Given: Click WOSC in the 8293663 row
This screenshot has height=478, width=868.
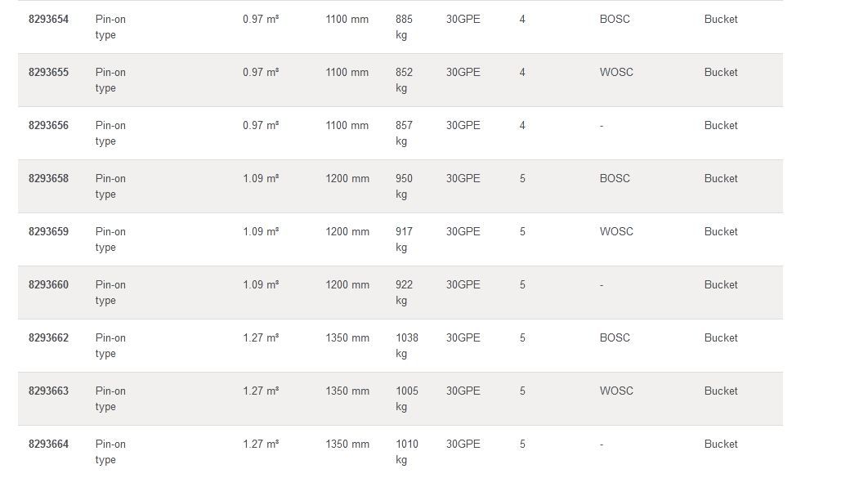Looking at the screenshot, I should tap(616, 391).
